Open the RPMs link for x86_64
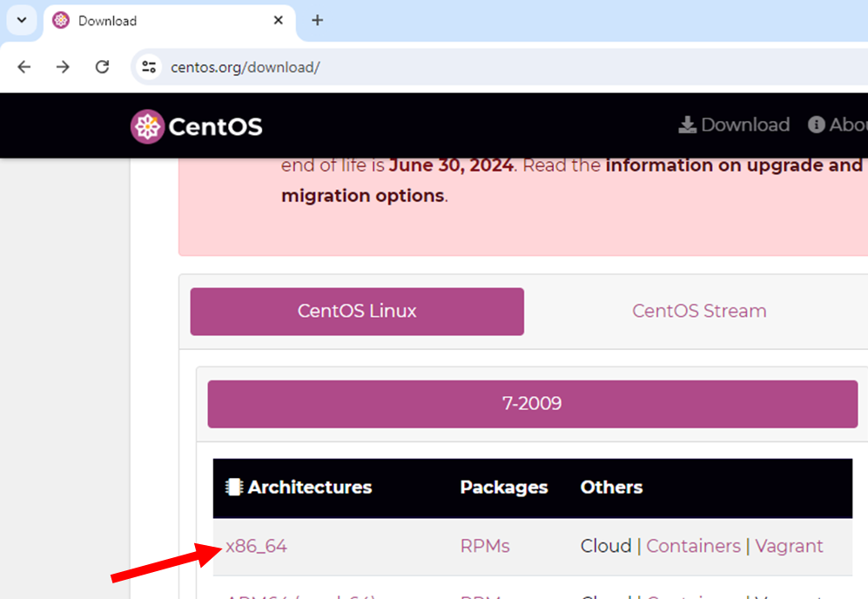 pyautogui.click(x=485, y=547)
